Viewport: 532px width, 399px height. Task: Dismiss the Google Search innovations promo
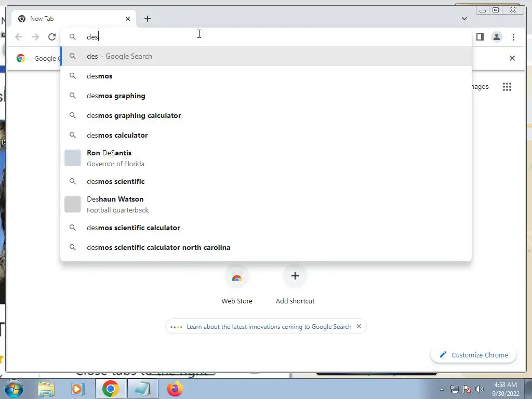coord(359,326)
